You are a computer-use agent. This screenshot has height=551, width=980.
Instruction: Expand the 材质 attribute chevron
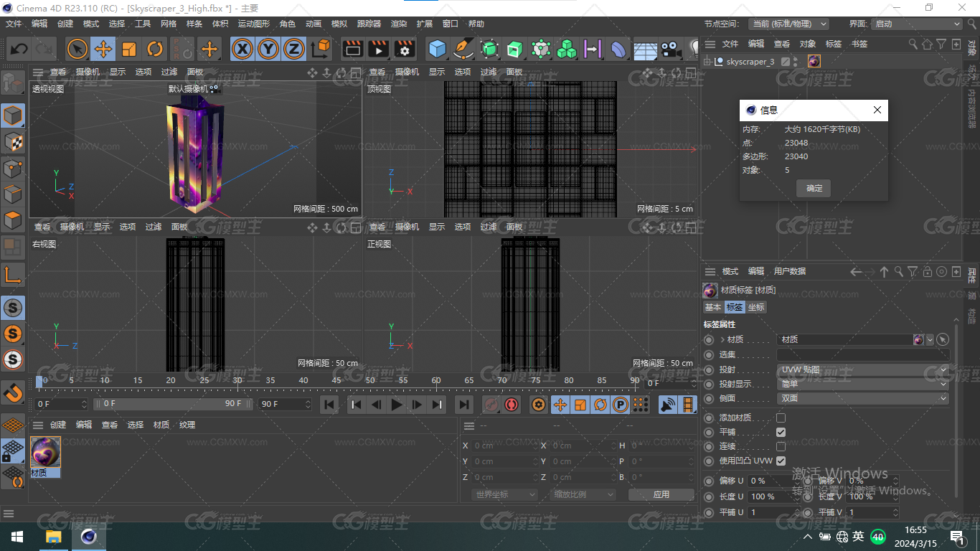pyautogui.click(x=722, y=339)
